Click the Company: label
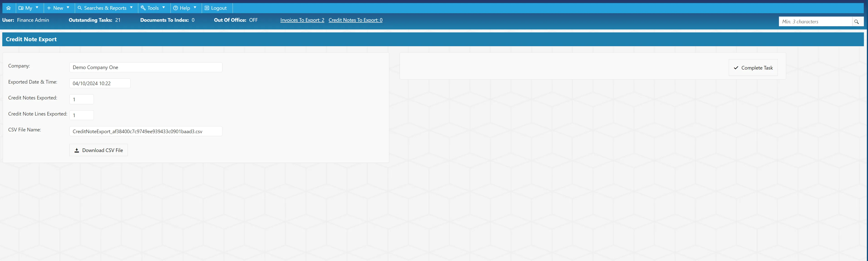Screen dimensions: 868x261 coord(19,66)
